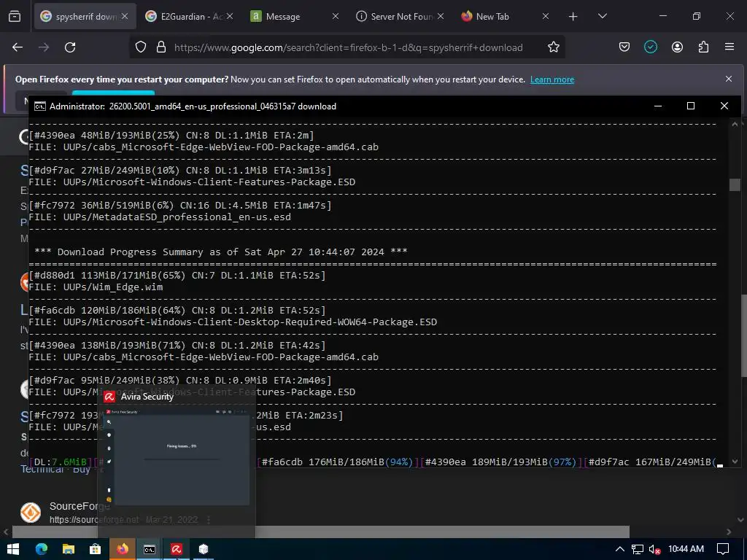Screen dimensions: 747x560
Task: Expand the list all tabs dropdown
Action: pyautogui.click(x=602, y=16)
